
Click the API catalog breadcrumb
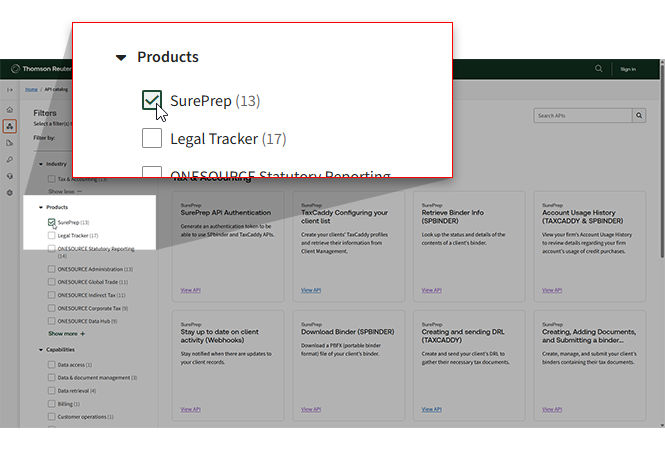(56, 89)
